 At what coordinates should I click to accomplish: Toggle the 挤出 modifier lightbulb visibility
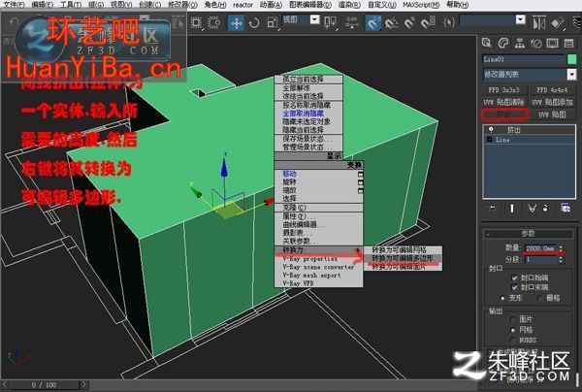click(x=491, y=130)
